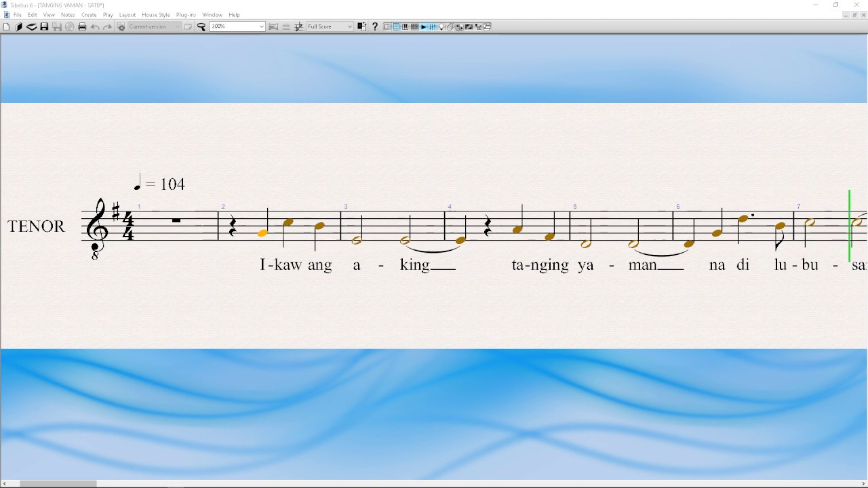
Task: Open the House Style menu
Action: click(156, 15)
